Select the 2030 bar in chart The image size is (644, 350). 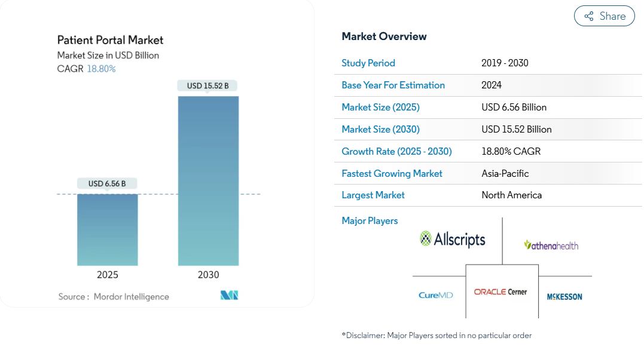(208, 181)
